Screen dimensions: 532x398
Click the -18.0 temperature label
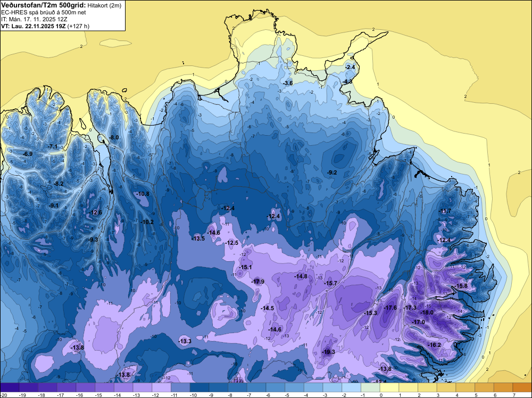(427, 312)
